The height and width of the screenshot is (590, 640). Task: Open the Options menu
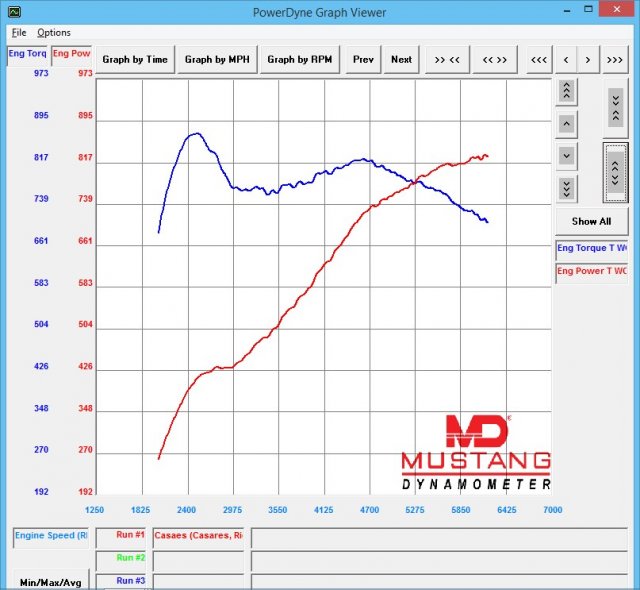coord(54,33)
